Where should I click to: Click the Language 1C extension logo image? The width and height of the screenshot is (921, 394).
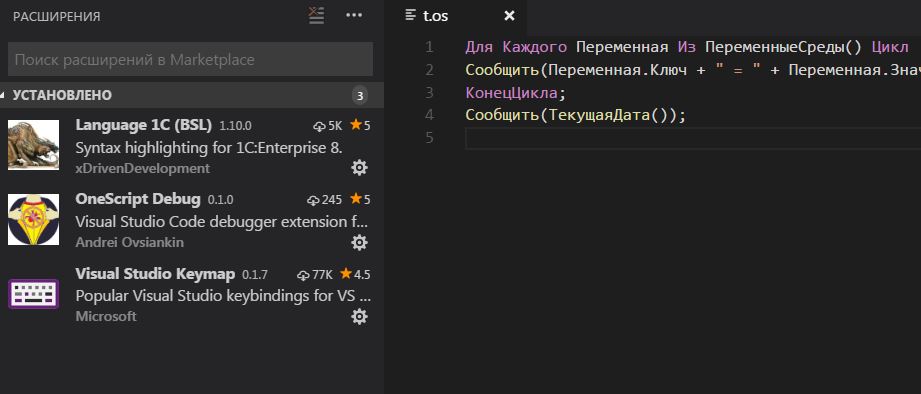click(33, 145)
